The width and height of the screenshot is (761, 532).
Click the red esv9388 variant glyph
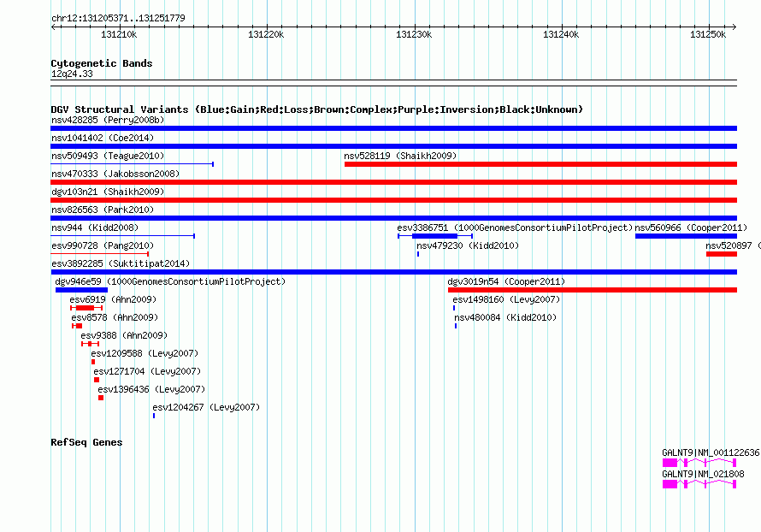pos(91,344)
